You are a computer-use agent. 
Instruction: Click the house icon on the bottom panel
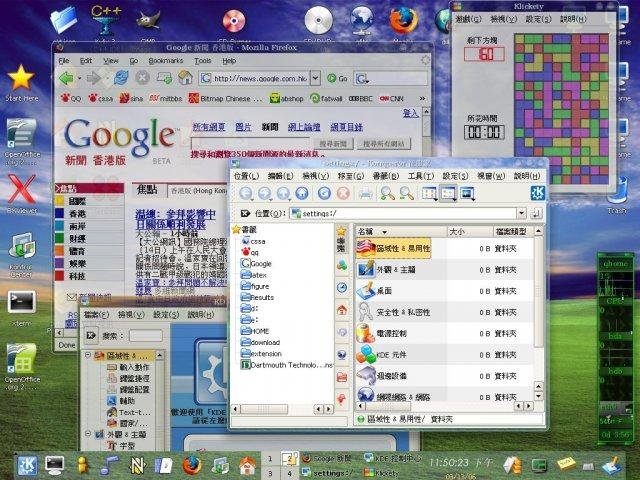coord(247,465)
